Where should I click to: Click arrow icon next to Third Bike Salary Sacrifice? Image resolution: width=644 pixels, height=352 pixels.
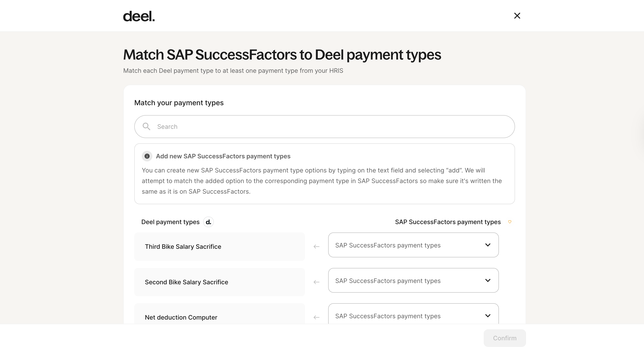pos(316,247)
